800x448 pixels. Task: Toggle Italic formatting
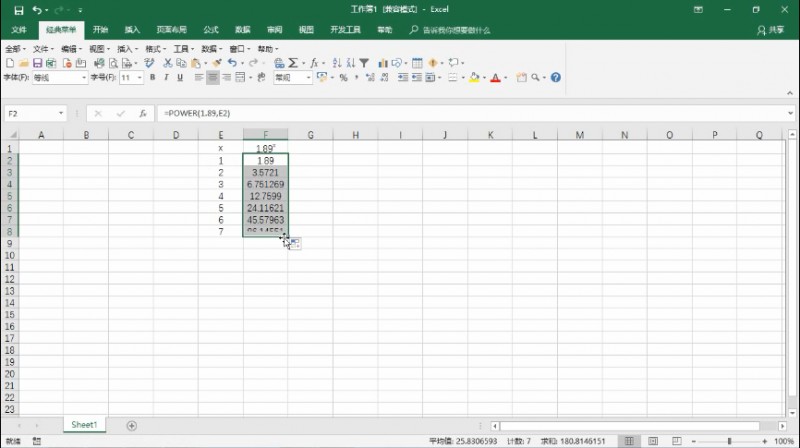[166, 78]
